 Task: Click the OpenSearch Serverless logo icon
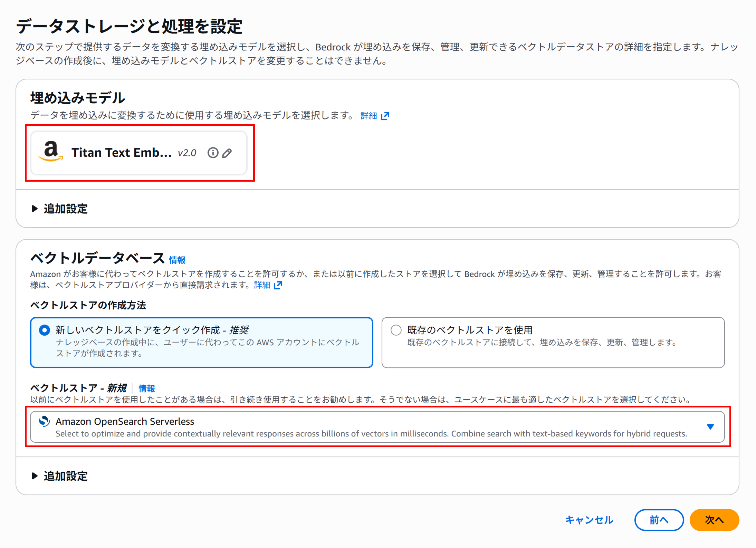[x=45, y=421]
